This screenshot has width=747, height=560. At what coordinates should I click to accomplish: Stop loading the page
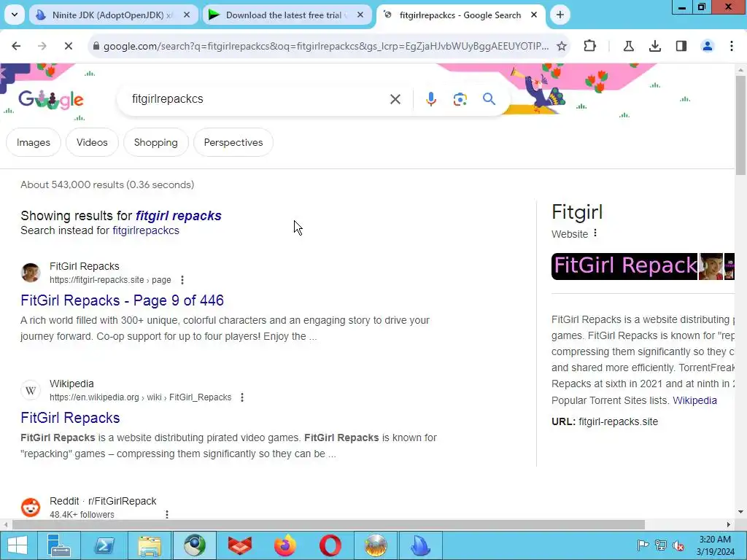68,46
